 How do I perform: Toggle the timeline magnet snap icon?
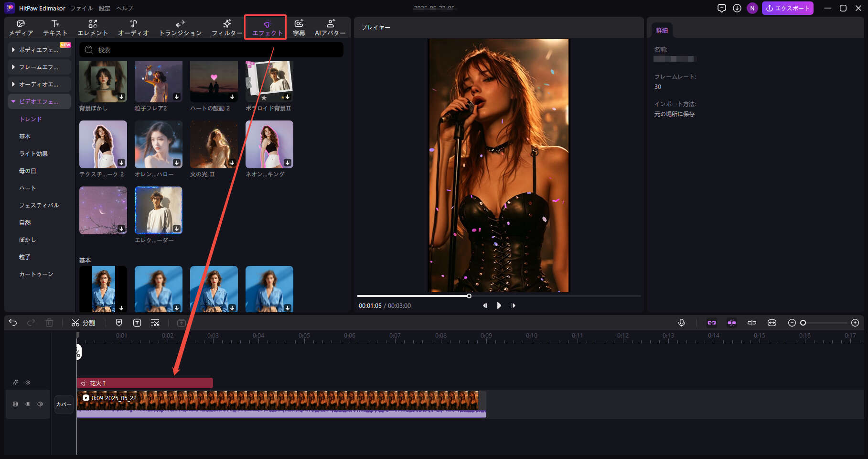point(732,323)
